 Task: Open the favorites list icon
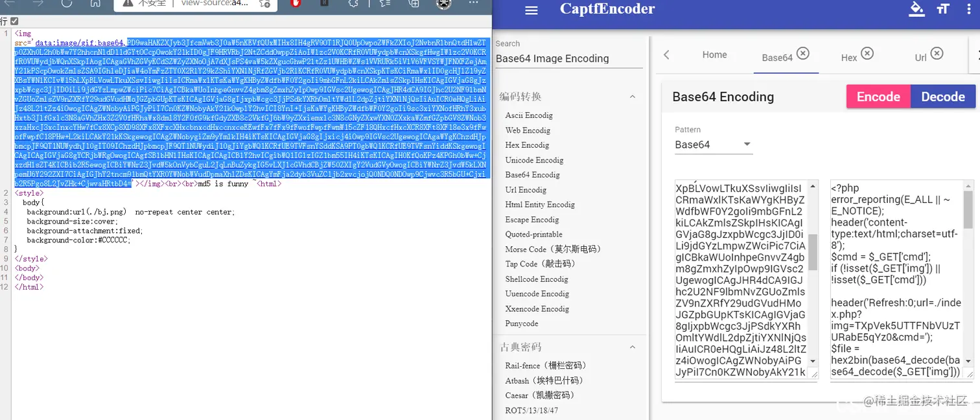tap(385, 3)
